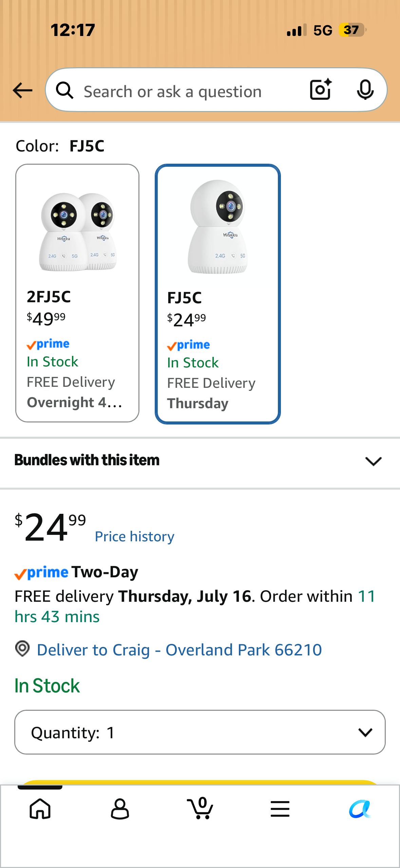The width and height of the screenshot is (400, 868).
Task: Go to Home tab icon
Action: 40,809
